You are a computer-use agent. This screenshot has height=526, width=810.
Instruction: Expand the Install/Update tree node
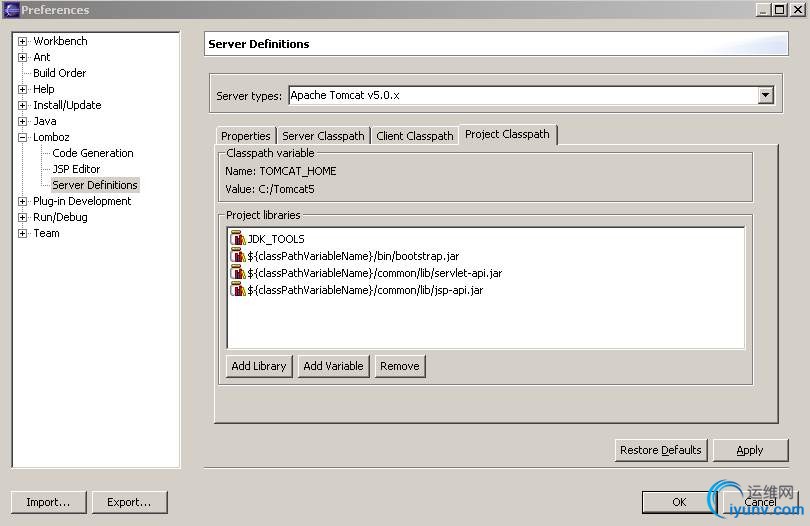22,105
